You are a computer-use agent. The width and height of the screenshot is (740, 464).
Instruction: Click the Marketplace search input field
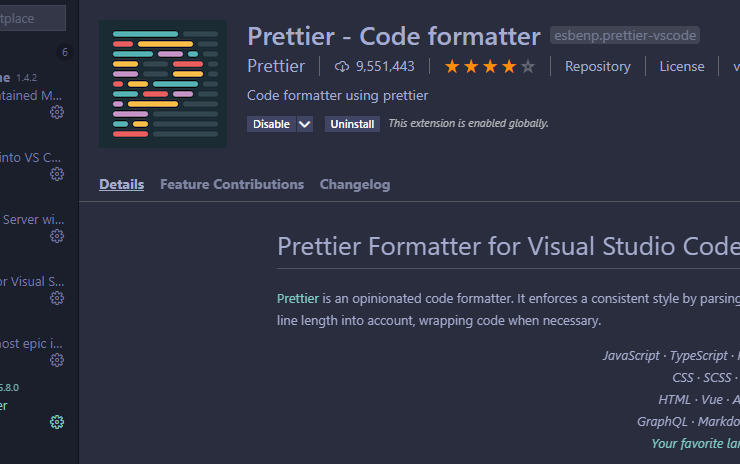pyautogui.click(x=33, y=18)
